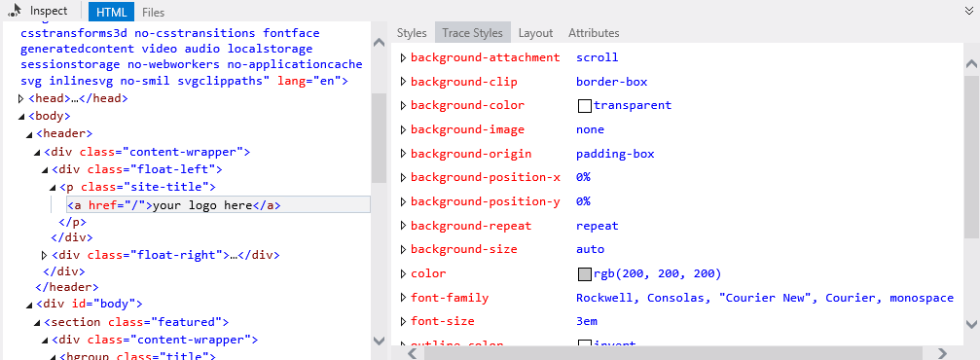
Task: Click the styles pane horizontal scroll left arrow
Action: pos(412,353)
